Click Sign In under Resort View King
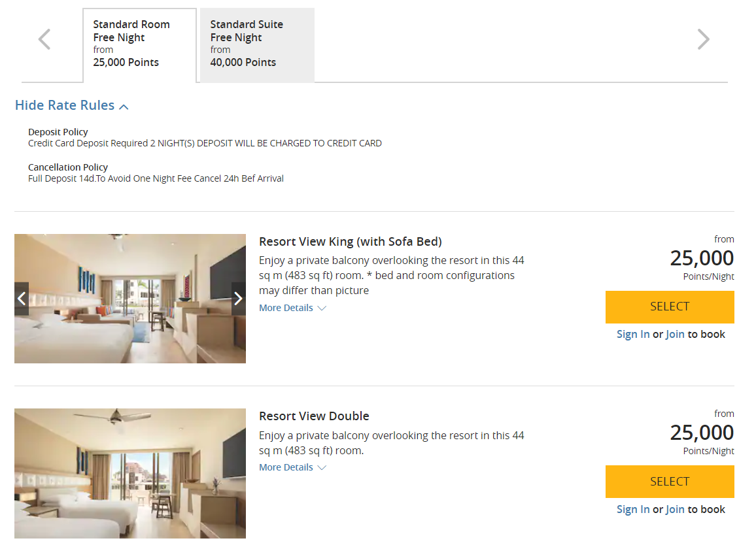The width and height of the screenshot is (756, 547). tap(633, 334)
